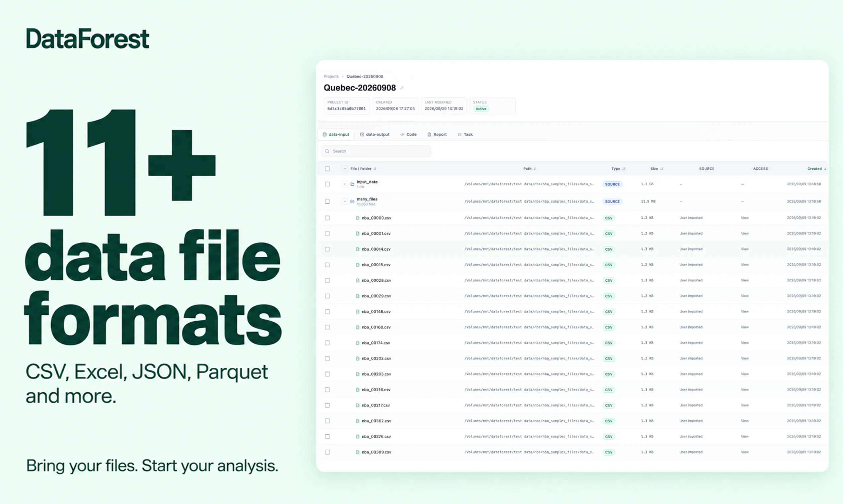Click the Created column sort arrow
Image resolution: width=843 pixels, height=504 pixels.
[825, 169]
